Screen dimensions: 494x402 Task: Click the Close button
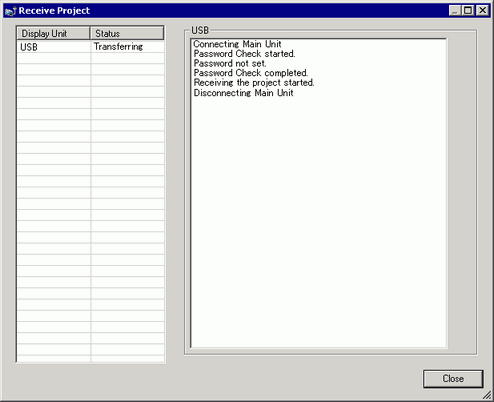pyautogui.click(x=453, y=379)
